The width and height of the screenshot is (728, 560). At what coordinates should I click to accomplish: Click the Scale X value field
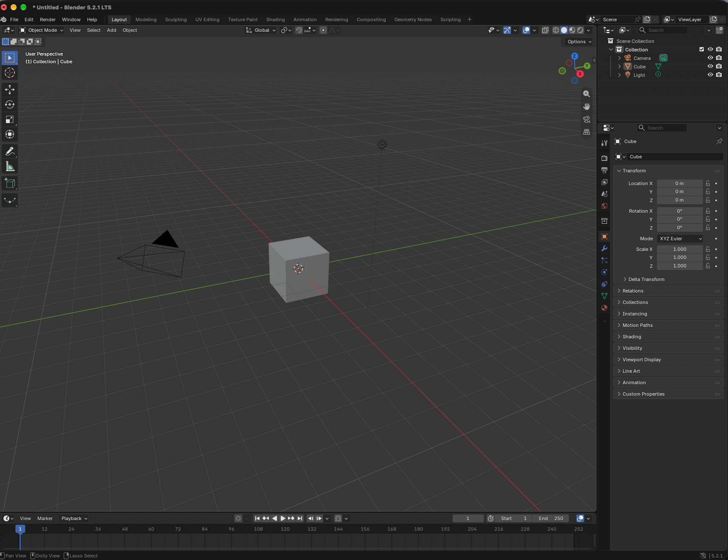coord(680,249)
